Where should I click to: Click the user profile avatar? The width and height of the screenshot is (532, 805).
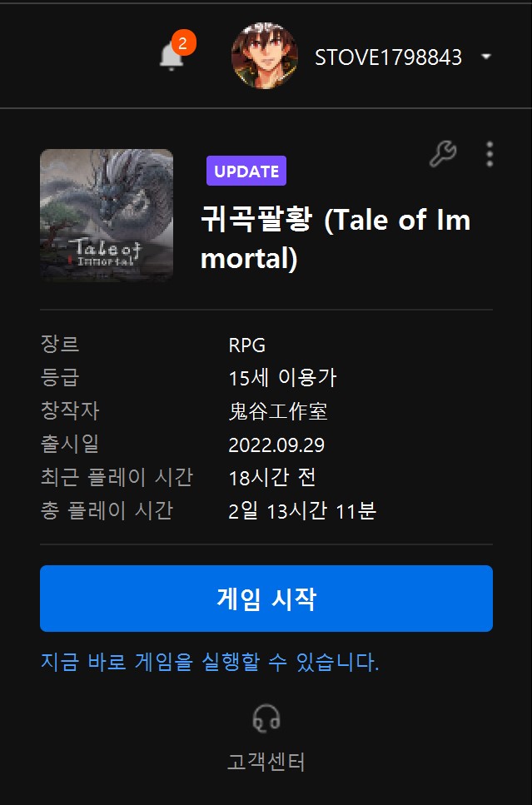265,56
